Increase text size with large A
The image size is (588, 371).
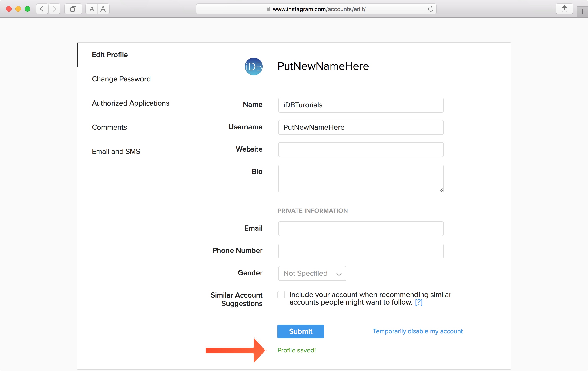pos(103,9)
